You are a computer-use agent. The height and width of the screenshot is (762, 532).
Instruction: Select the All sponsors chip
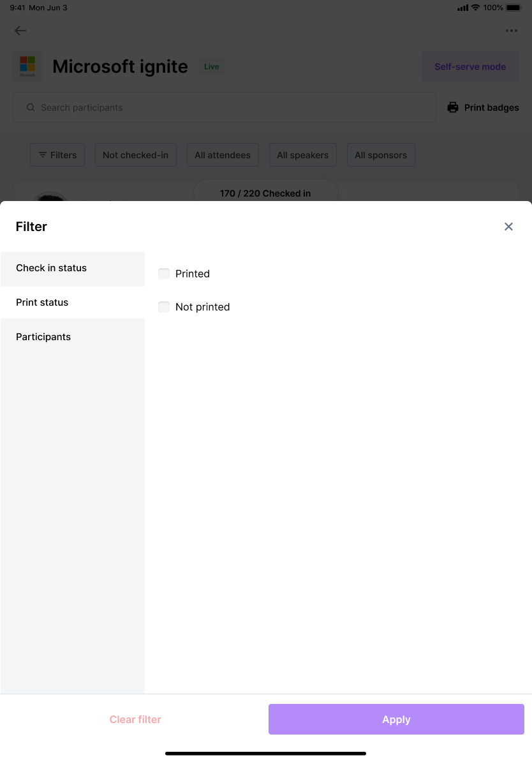tap(381, 155)
